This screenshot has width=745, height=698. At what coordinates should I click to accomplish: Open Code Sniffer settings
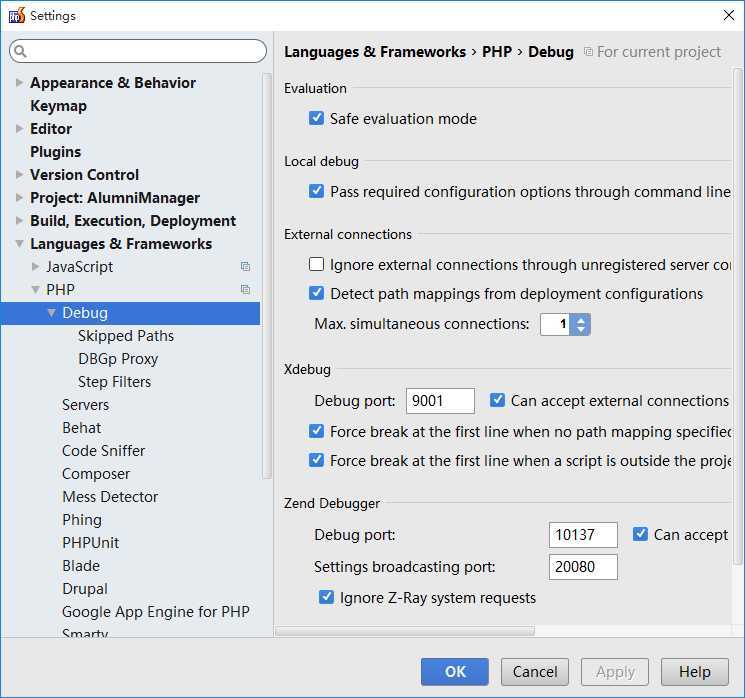(x=104, y=450)
